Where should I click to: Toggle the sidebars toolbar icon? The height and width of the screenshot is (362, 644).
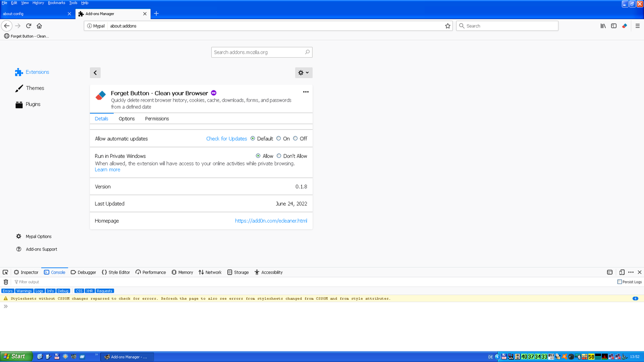[614, 26]
